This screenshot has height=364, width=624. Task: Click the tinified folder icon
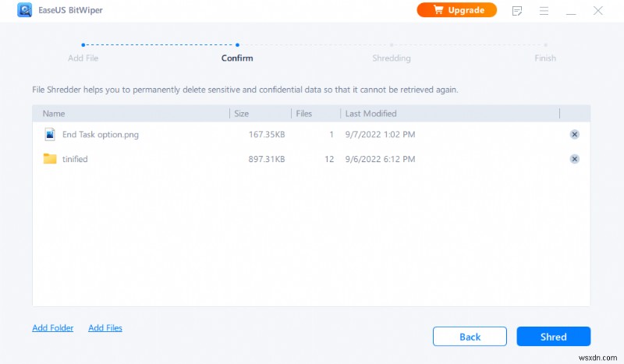coord(51,159)
